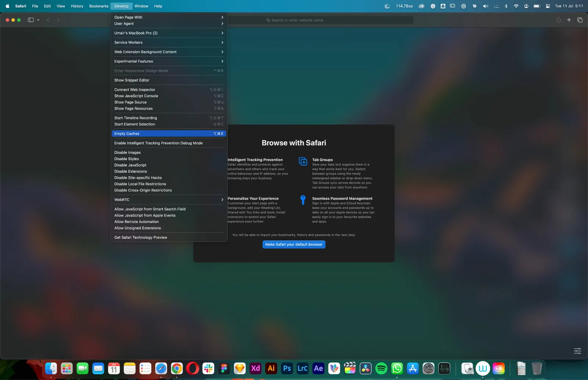Choose Start Element Selection
The height and width of the screenshot is (380, 588).
pos(169,124)
